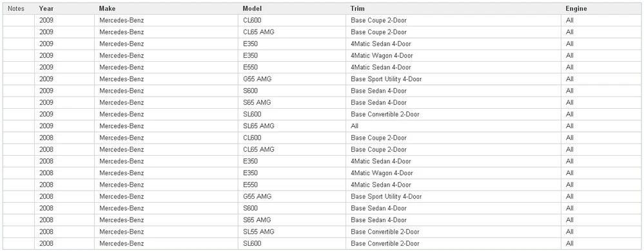
Task: Click the 2008 S600 model cell
Action: click(x=292, y=209)
